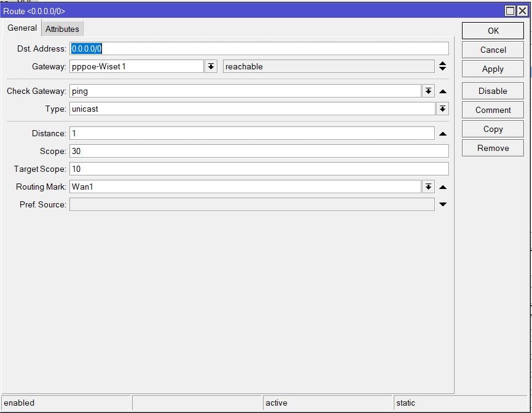
Task: Apply the route changes
Action: tap(493, 69)
